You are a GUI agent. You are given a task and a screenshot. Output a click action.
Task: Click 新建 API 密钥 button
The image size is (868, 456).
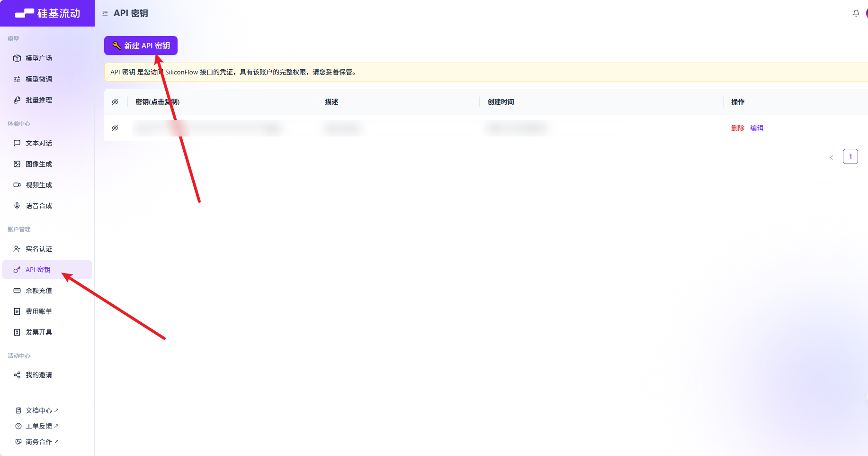pos(141,46)
